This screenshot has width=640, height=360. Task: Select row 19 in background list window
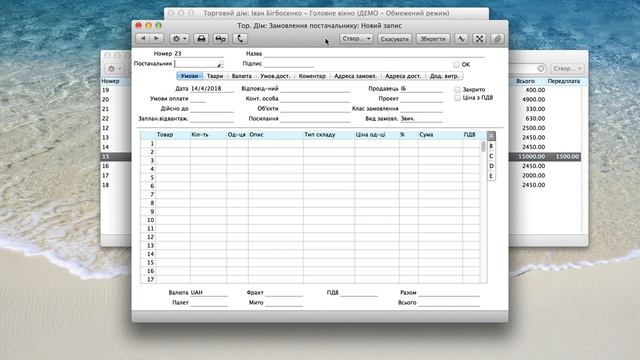pos(116,90)
